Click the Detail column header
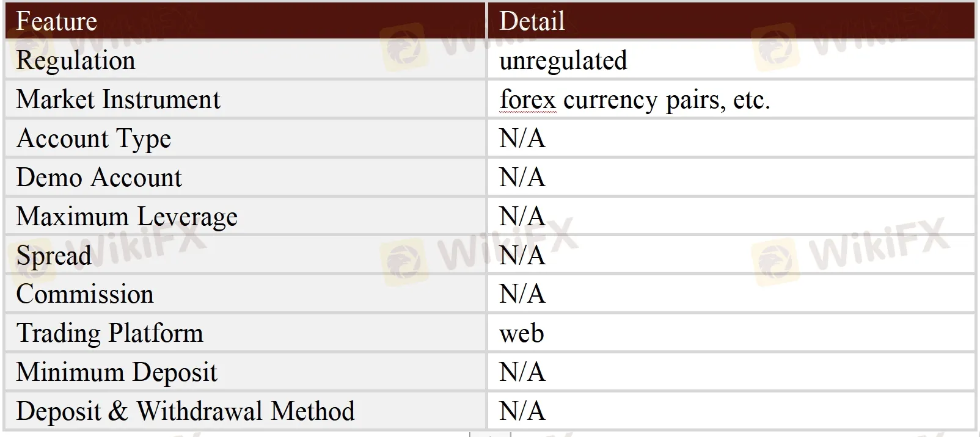Viewport: 980px width, 437px height. pos(532,21)
